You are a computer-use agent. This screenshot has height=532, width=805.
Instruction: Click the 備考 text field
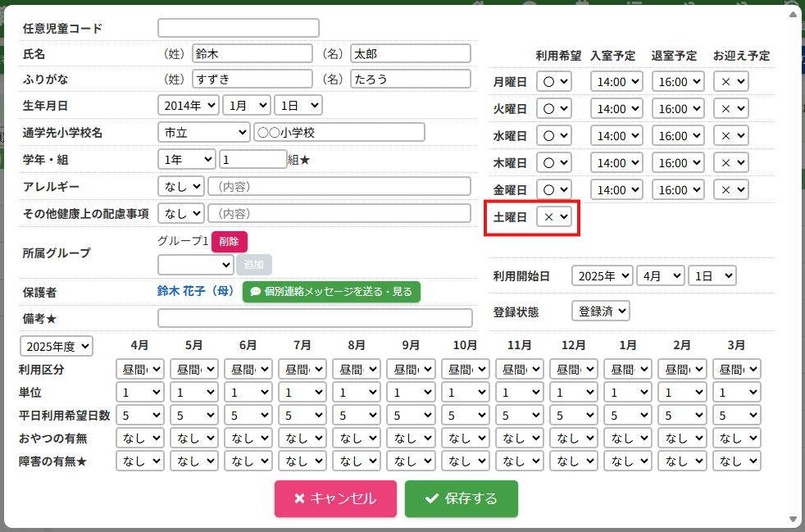click(315, 318)
